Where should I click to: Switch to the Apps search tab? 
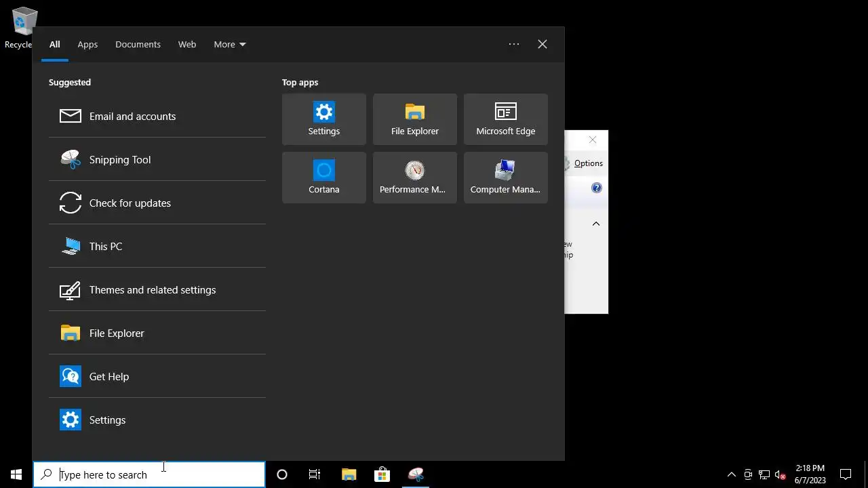[87, 44]
